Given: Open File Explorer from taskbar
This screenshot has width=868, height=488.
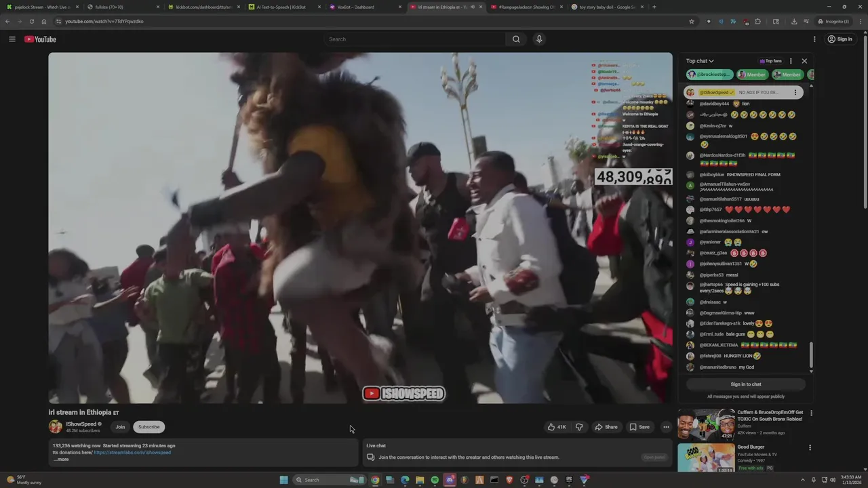Looking at the screenshot, I should click(x=420, y=480).
